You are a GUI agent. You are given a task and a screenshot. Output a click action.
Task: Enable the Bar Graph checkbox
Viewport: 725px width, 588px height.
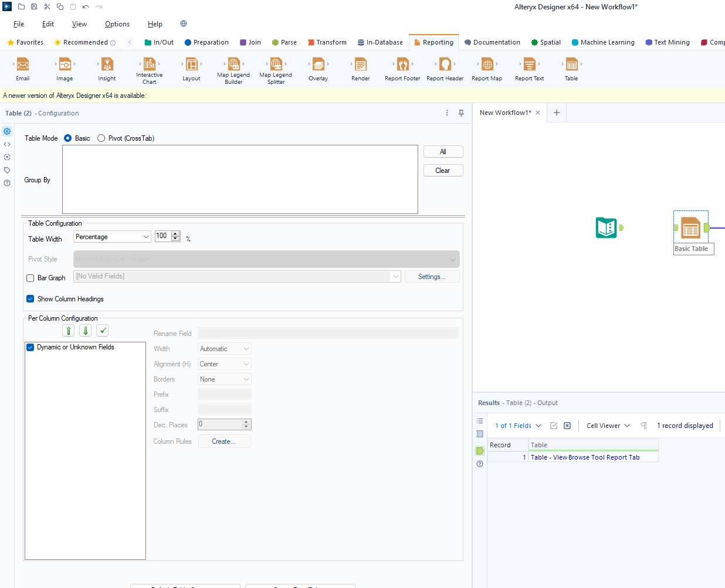point(31,278)
